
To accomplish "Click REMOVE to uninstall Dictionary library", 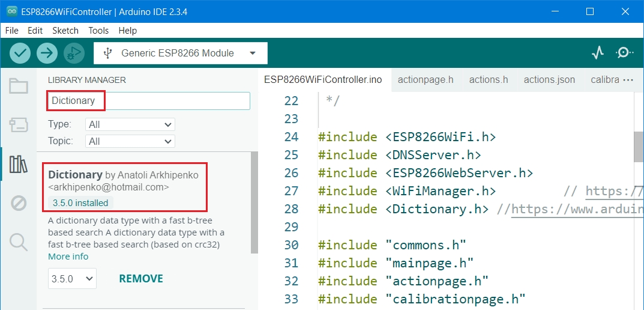I will 141,278.
